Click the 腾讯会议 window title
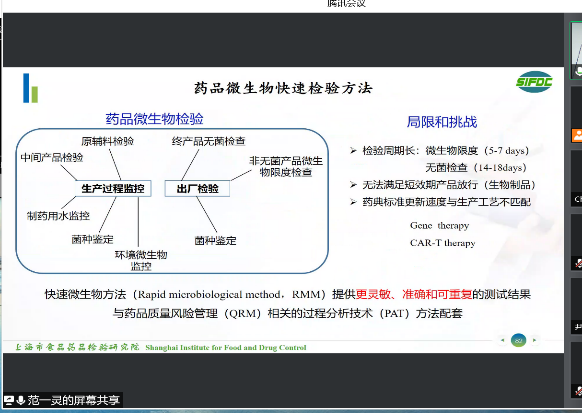Image resolution: width=582 pixels, height=413 pixels. pyautogui.click(x=346, y=4)
